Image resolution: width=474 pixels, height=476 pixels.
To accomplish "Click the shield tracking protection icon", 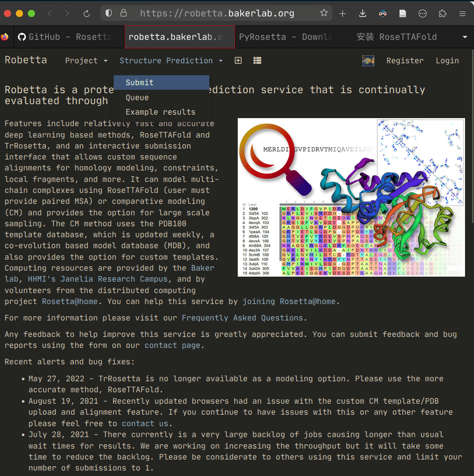I will tap(108, 13).
